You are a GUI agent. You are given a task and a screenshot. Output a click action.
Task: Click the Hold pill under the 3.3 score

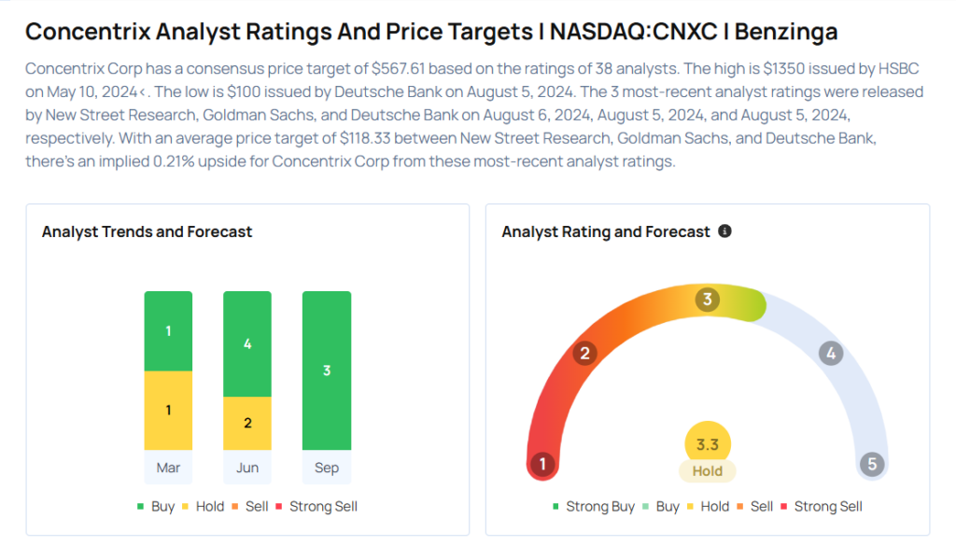pyautogui.click(x=708, y=471)
